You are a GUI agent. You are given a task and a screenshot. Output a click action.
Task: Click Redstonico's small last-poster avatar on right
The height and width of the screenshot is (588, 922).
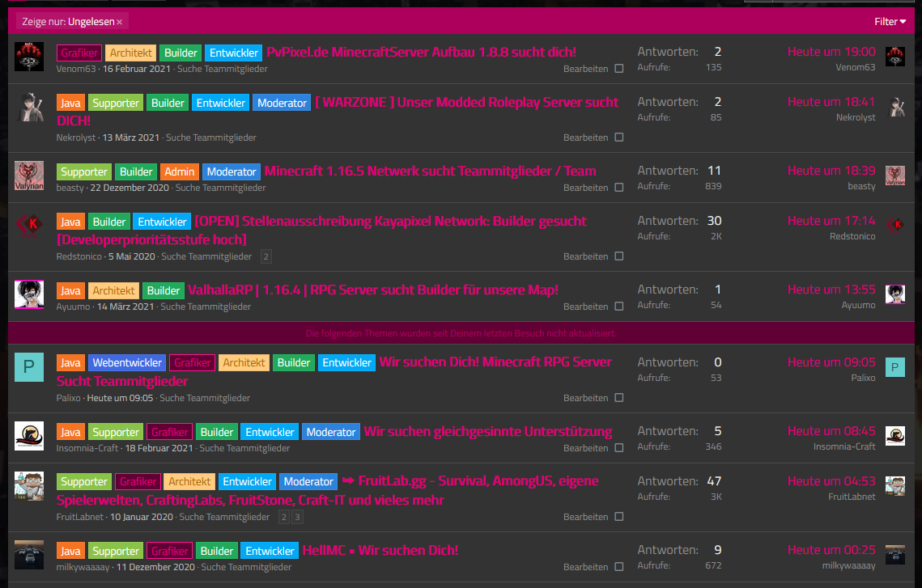[895, 225]
